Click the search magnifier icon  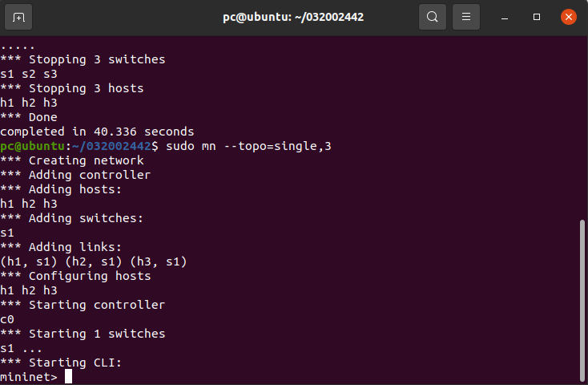click(x=433, y=16)
